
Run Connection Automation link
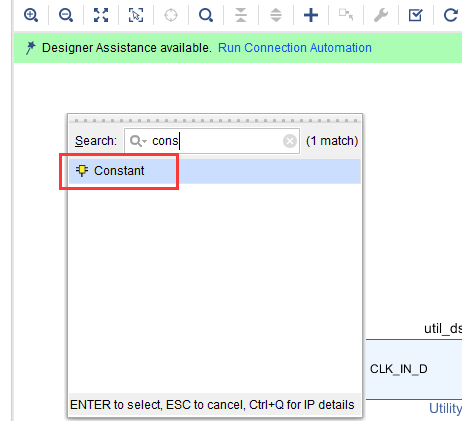tap(295, 48)
